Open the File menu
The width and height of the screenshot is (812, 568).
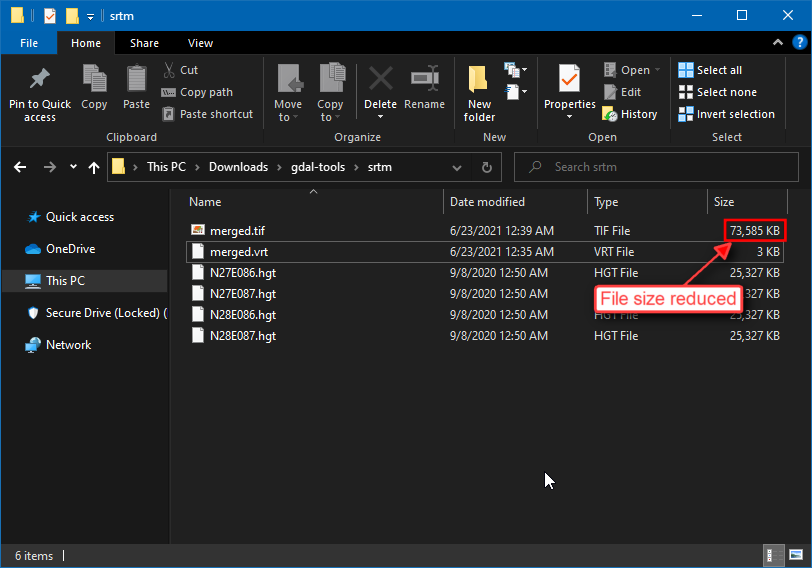coord(29,43)
